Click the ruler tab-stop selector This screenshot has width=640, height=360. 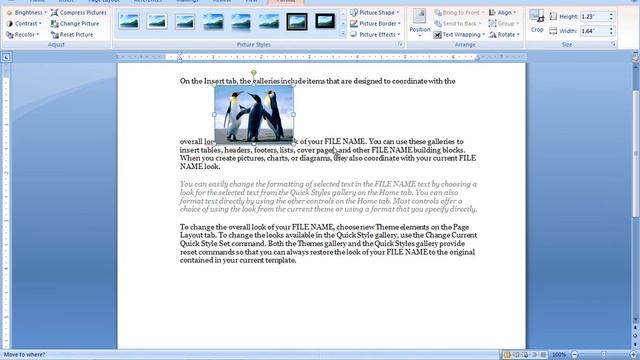(6, 58)
